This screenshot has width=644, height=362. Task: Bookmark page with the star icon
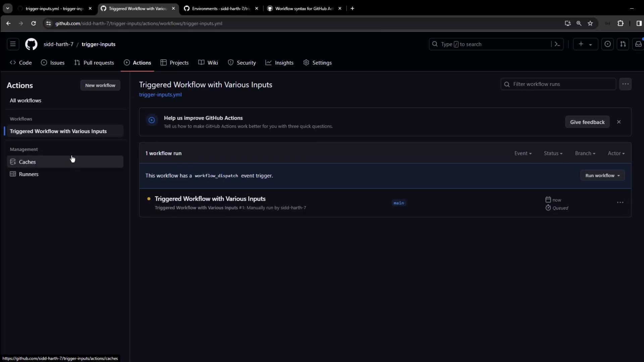[x=590, y=23]
